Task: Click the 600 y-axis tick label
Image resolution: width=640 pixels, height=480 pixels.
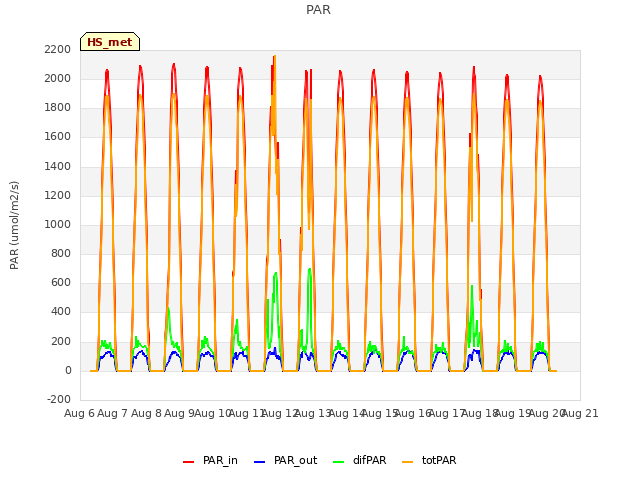Action: pos(61,282)
